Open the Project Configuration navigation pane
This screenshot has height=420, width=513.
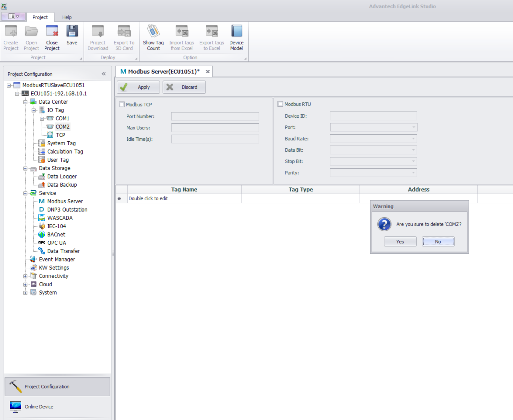[x=57, y=386]
